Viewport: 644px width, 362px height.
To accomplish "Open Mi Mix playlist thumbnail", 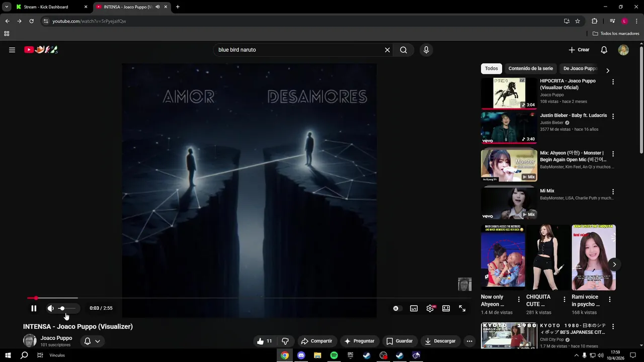I will tap(509, 203).
